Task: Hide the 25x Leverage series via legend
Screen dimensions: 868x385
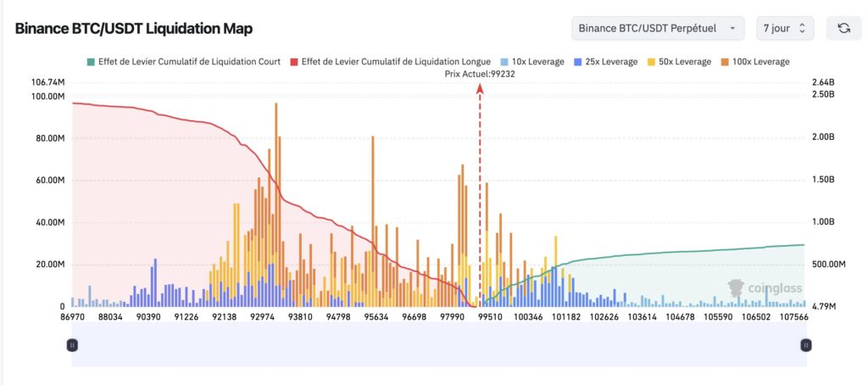Action: (605, 62)
